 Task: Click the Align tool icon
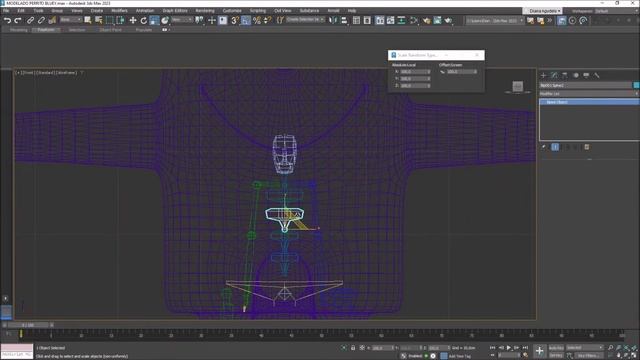pyautogui.click(x=344, y=20)
